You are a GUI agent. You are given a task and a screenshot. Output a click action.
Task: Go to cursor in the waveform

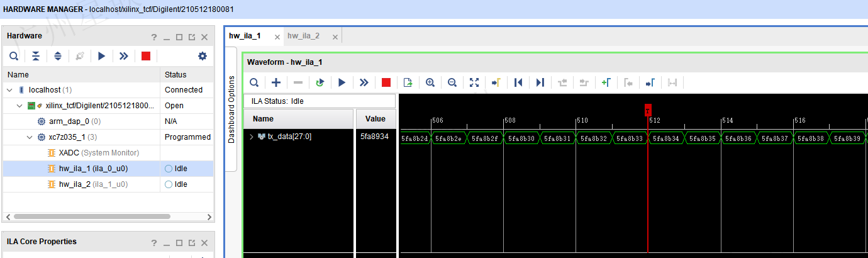(496, 82)
